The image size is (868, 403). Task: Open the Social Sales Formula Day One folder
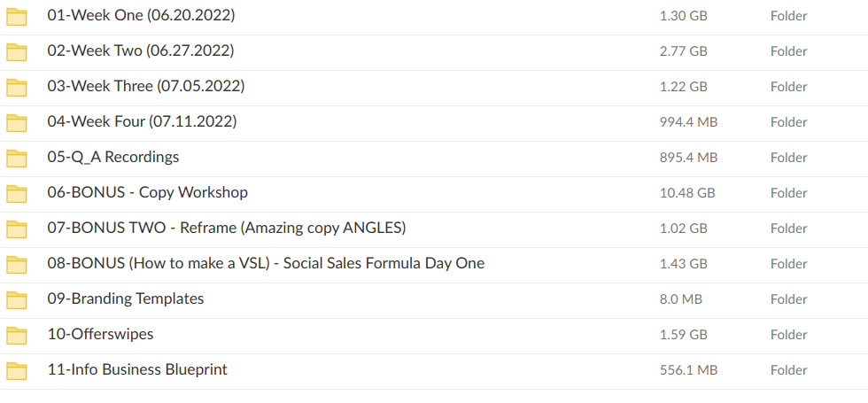(266, 263)
